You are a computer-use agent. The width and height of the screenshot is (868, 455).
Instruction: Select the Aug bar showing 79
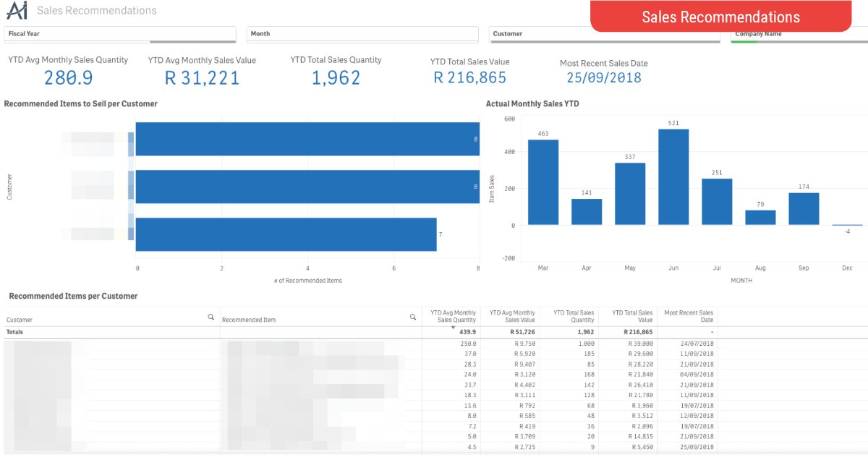point(760,218)
